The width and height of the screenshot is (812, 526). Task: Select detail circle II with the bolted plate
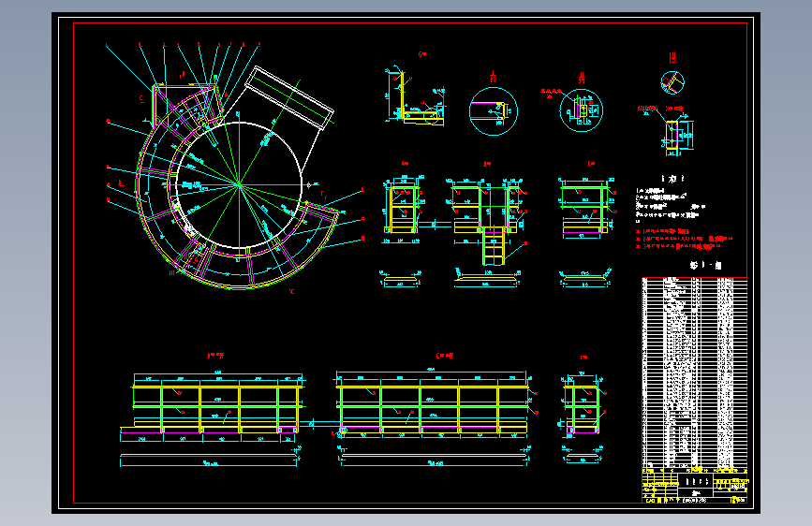[581, 110]
